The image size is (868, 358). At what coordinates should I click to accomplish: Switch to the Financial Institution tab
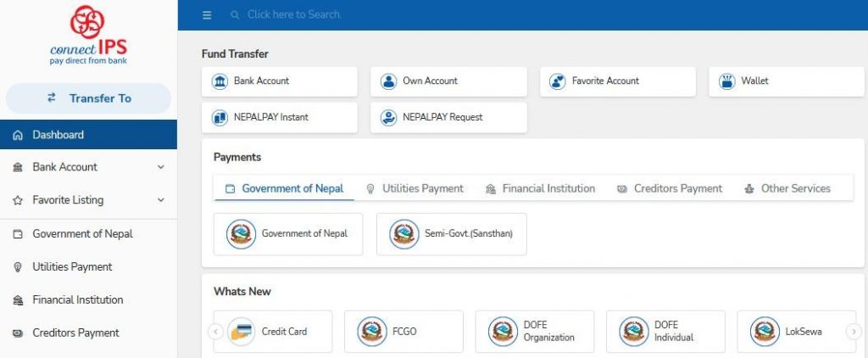[540, 188]
